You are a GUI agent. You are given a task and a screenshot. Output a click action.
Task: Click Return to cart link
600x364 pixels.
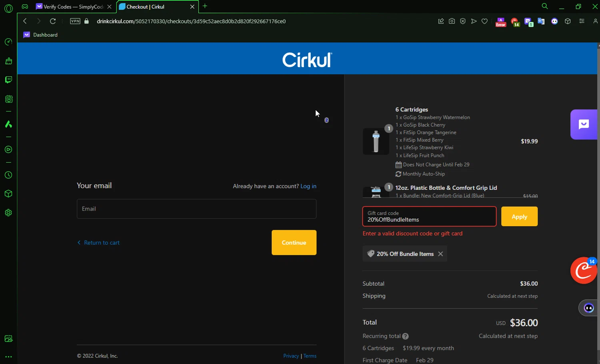pos(98,243)
